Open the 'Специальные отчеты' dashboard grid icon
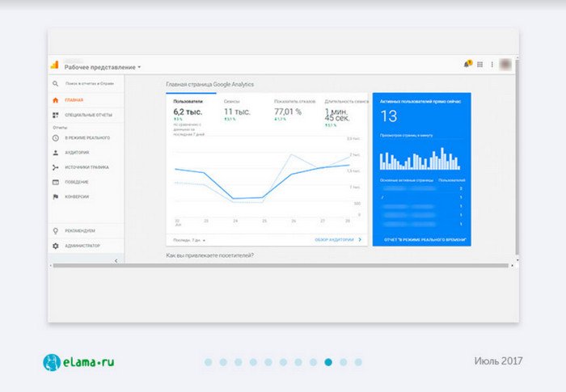566x392 pixels. pyautogui.click(x=55, y=115)
